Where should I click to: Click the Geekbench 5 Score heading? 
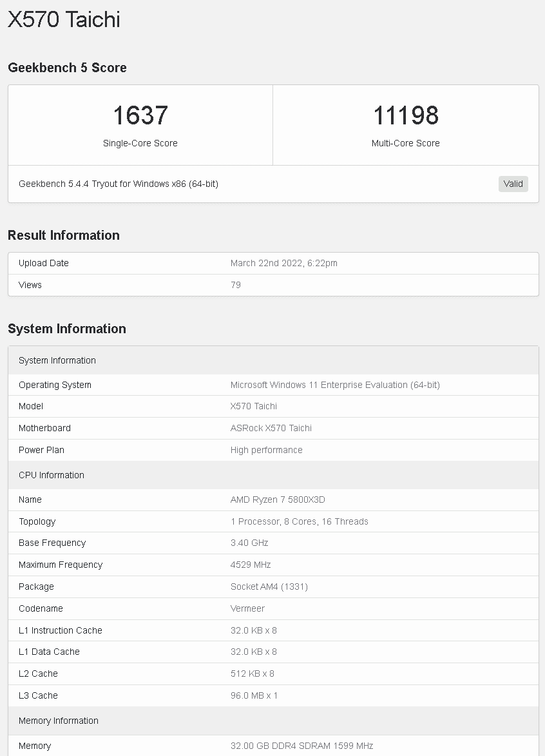[68, 68]
